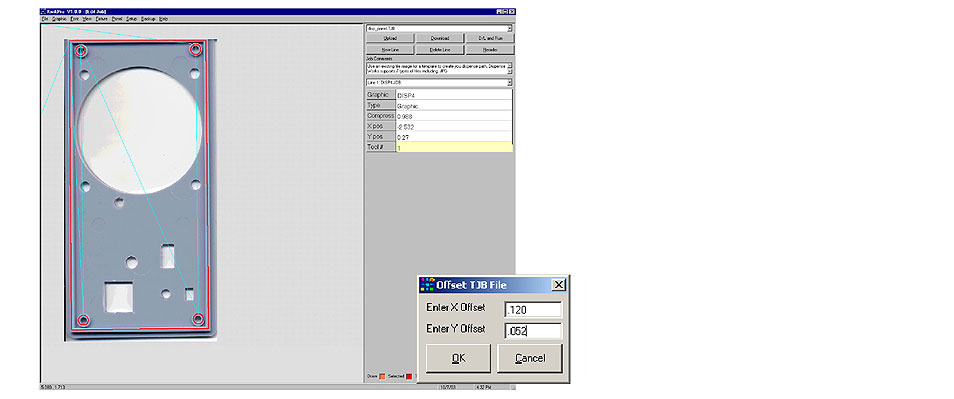Click the D/L and Run button
The height and width of the screenshot is (399, 954).
pos(490,38)
